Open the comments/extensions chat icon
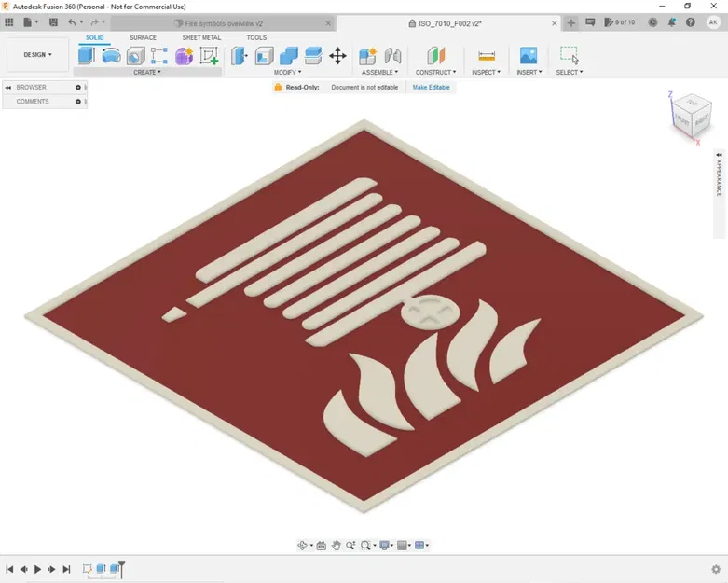 590,22
